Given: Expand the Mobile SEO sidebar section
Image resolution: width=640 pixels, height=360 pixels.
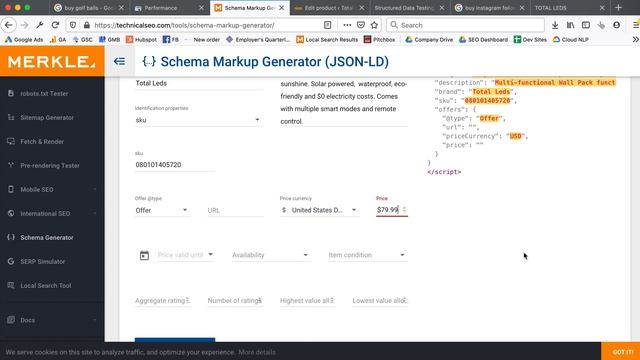Looking at the screenshot, I should click(x=52, y=189).
